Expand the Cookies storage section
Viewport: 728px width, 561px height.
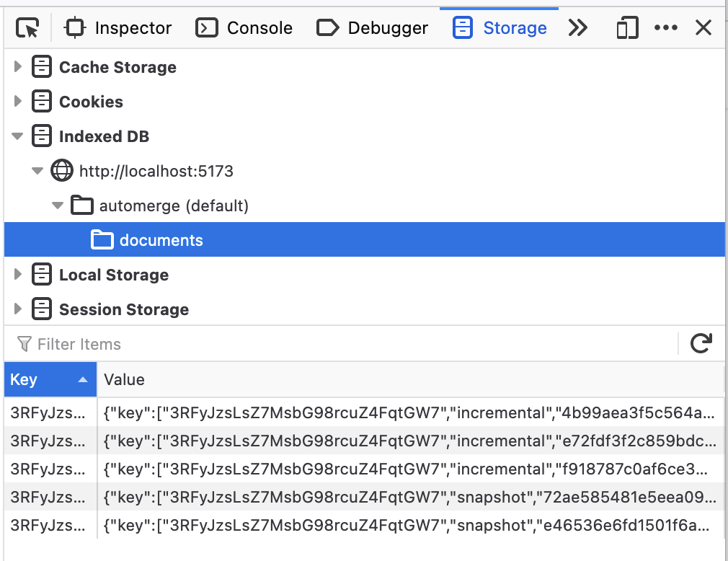(17, 102)
